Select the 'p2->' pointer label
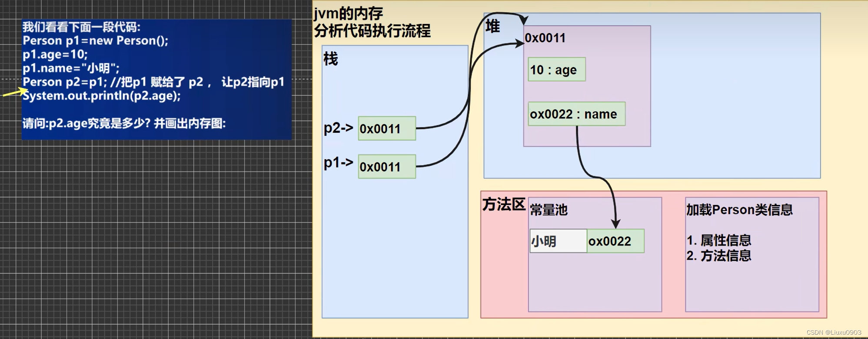 (x=339, y=128)
